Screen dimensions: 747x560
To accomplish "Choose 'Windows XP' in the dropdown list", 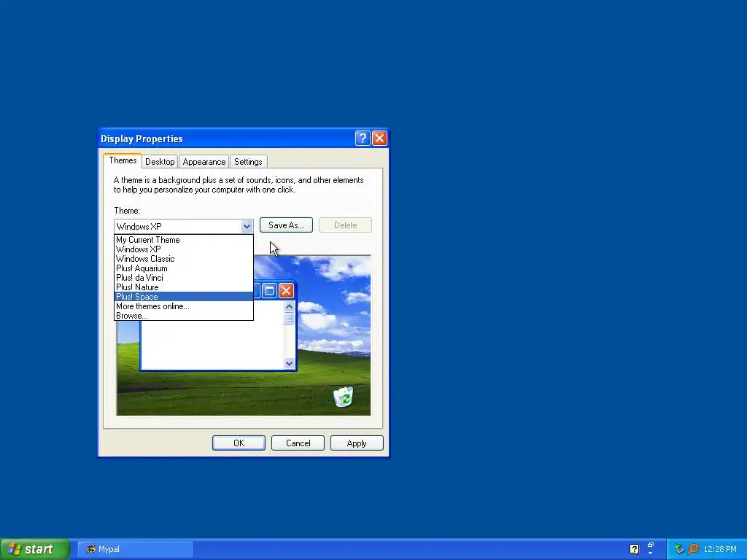I will [x=183, y=249].
